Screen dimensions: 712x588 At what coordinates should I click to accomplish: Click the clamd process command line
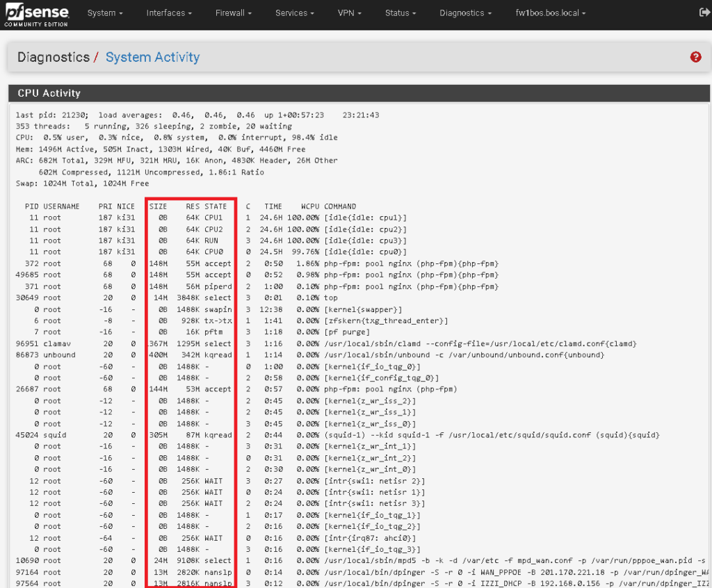click(480, 344)
